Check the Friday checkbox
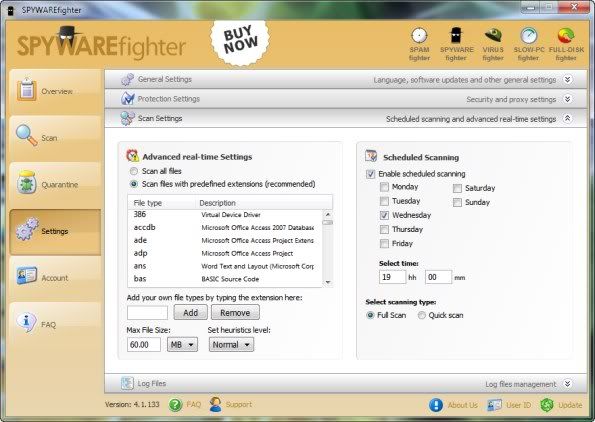 pos(384,244)
